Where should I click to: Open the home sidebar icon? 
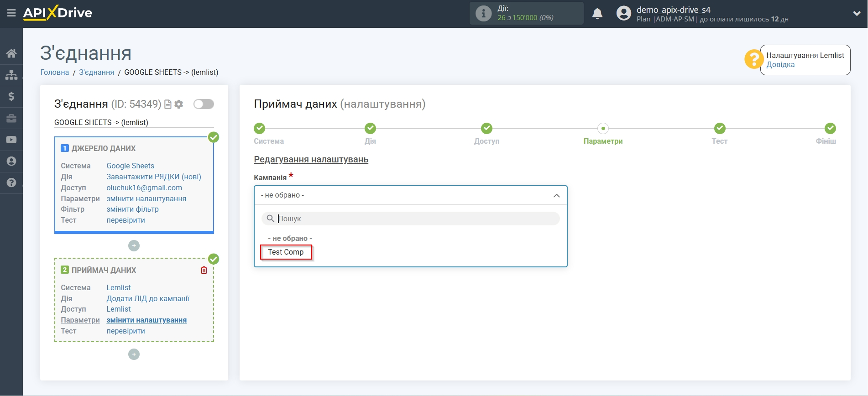11,53
